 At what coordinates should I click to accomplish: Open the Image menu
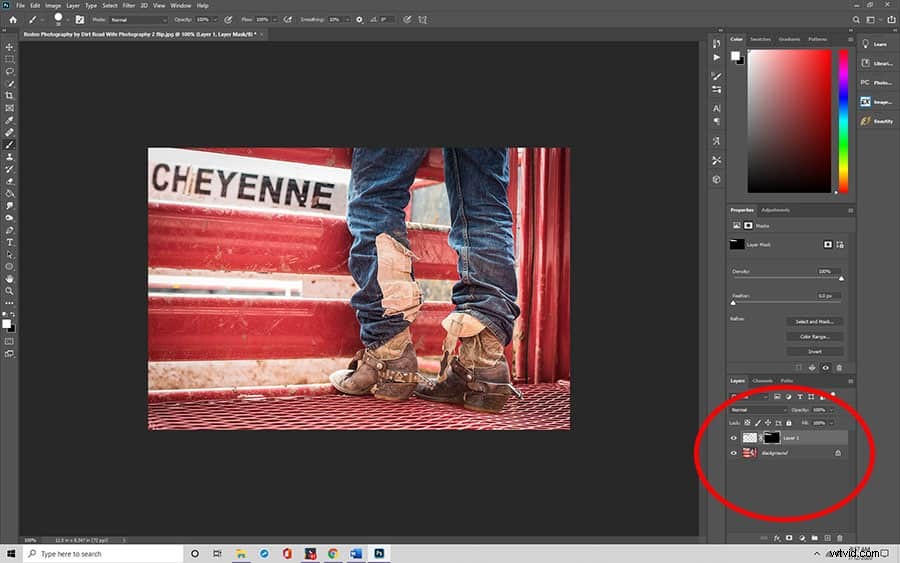[53, 5]
